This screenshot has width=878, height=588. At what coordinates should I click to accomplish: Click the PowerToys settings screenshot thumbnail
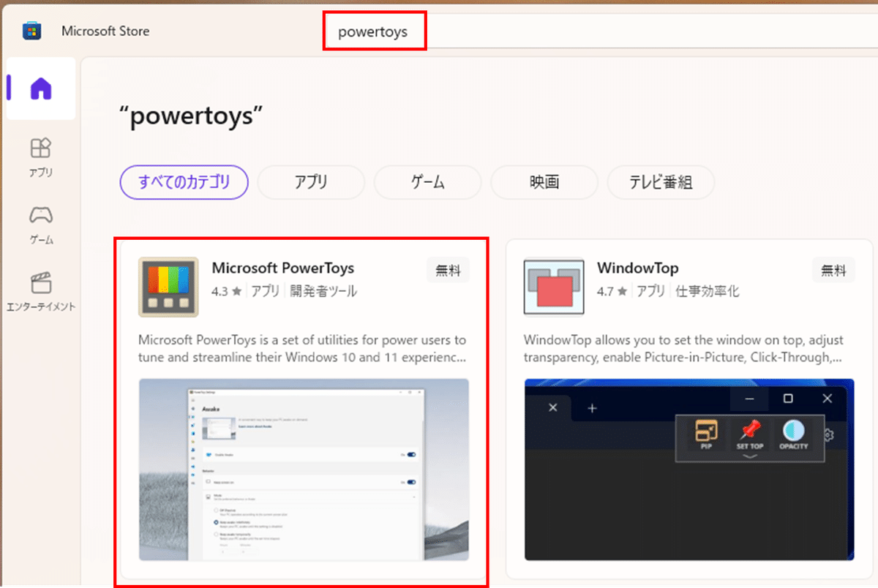304,470
